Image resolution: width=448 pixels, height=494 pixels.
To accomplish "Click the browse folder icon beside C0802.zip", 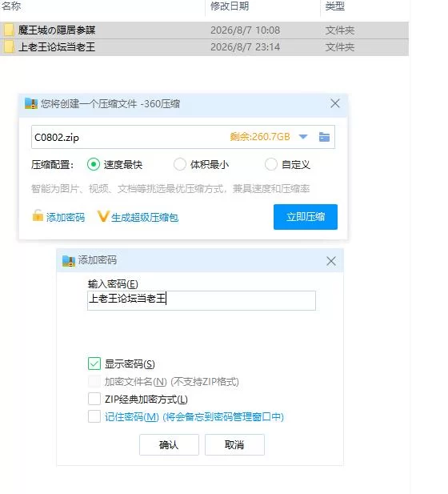I will click(324, 137).
